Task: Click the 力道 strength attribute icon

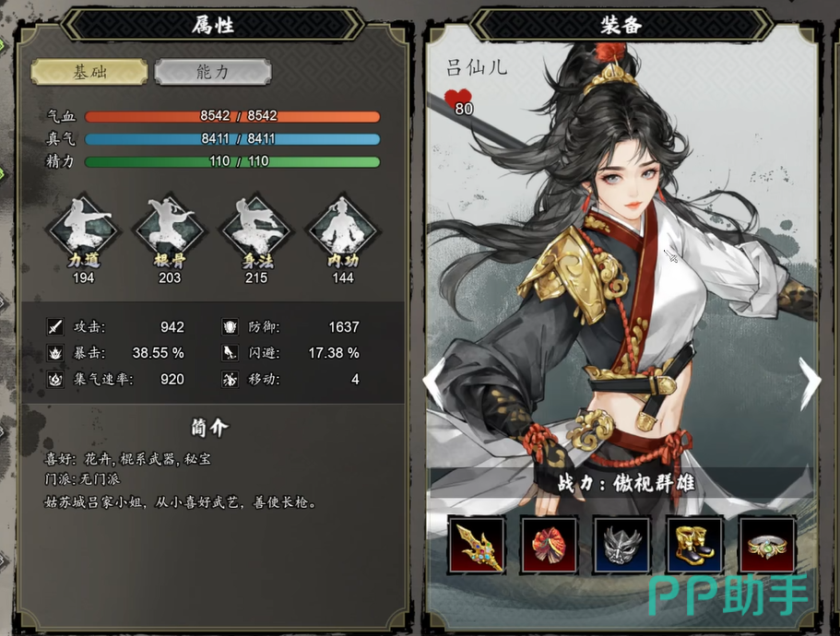Action: pos(84,230)
